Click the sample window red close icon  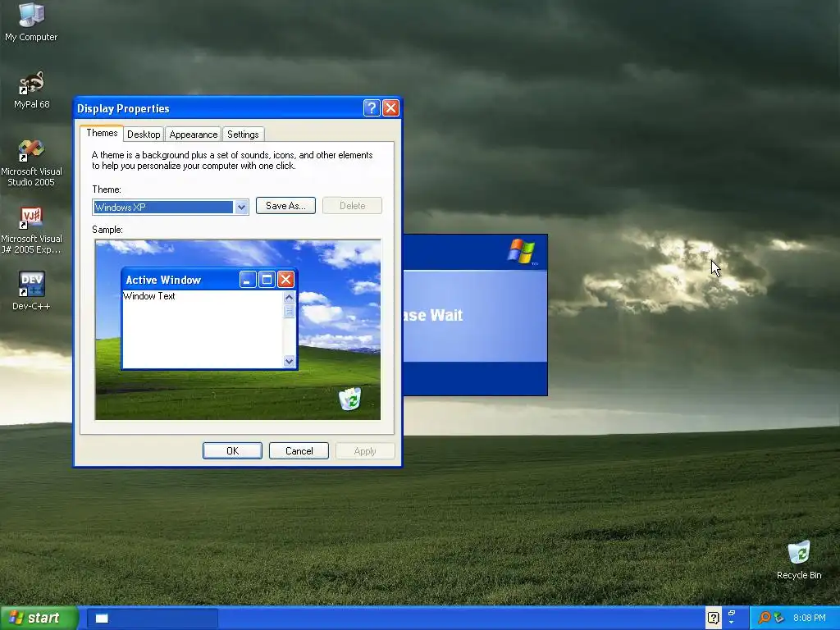click(x=285, y=279)
